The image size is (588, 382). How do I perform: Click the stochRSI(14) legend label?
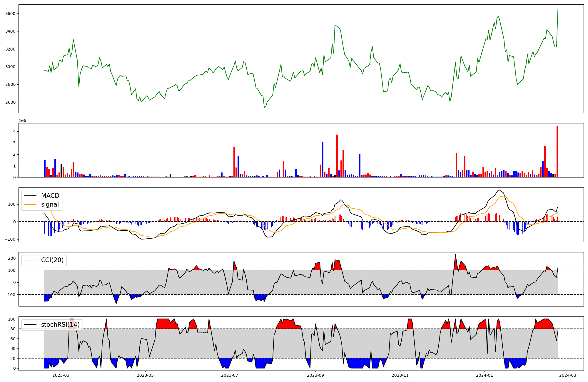60,324
